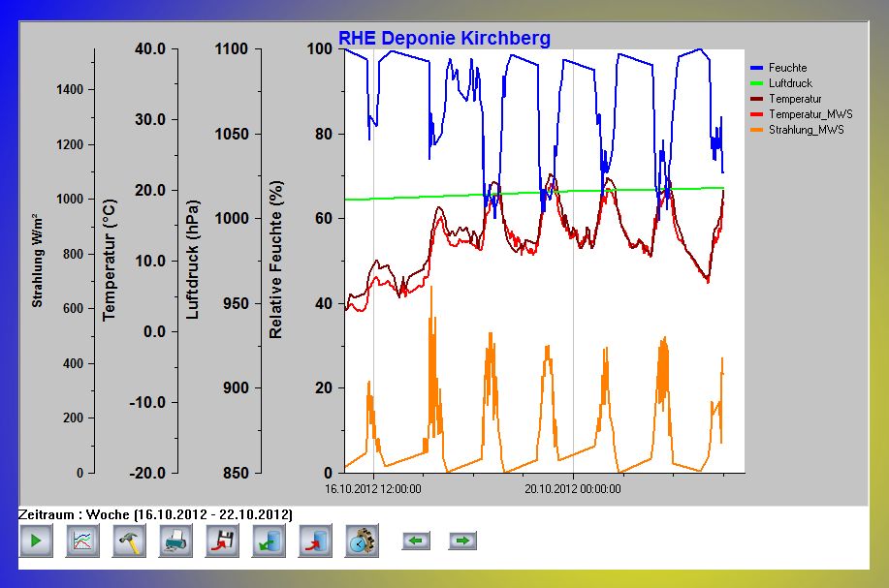Screen dimensions: 889x588
Task: Click the Relative Feuchte (%) axis label
Action: tap(276, 260)
